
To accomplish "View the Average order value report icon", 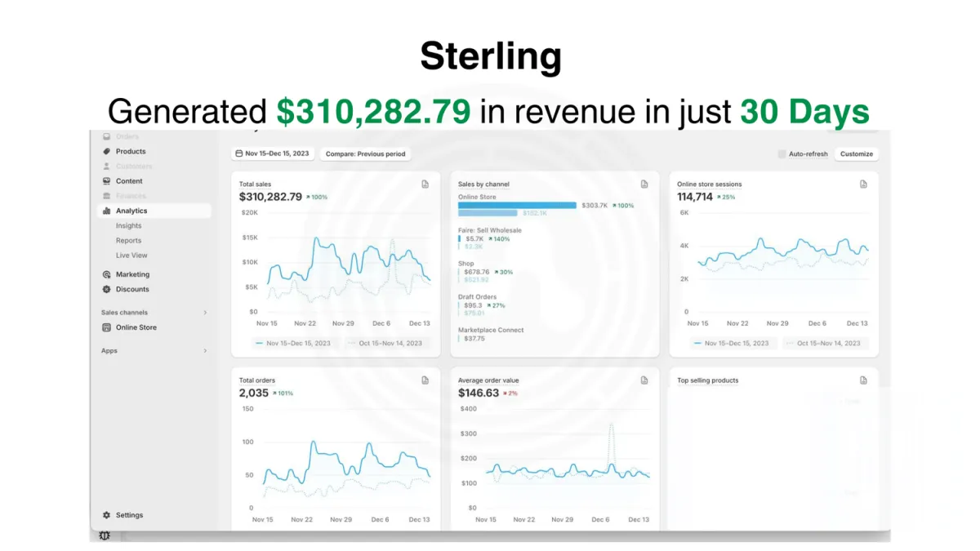I will pyautogui.click(x=644, y=380).
